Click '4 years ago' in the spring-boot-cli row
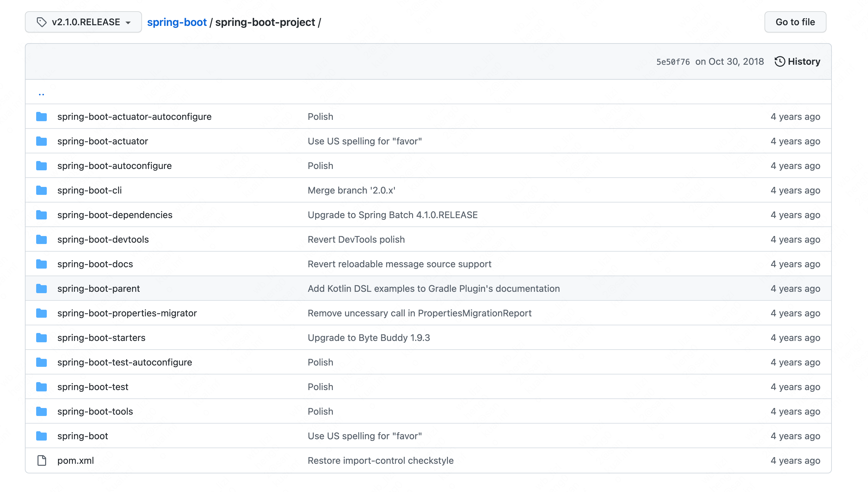 (795, 190)
